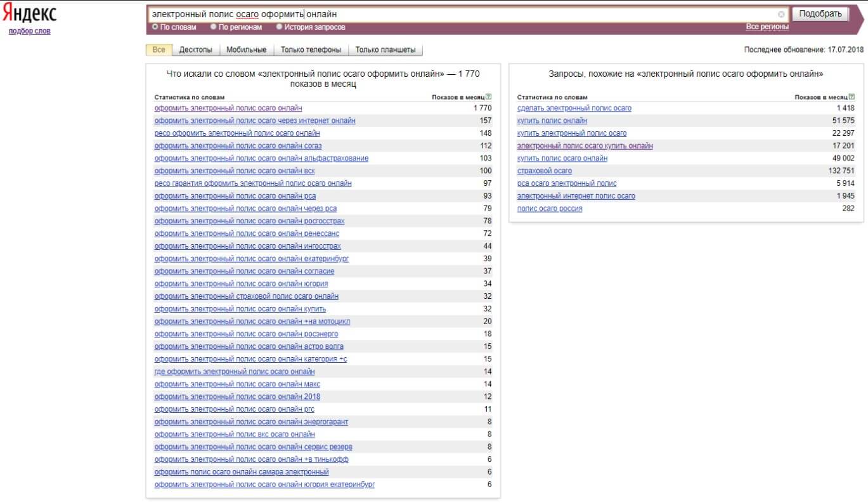Open query ending in онлайн рса
Screen dimensions: 868x503
[x=235, y=196]
